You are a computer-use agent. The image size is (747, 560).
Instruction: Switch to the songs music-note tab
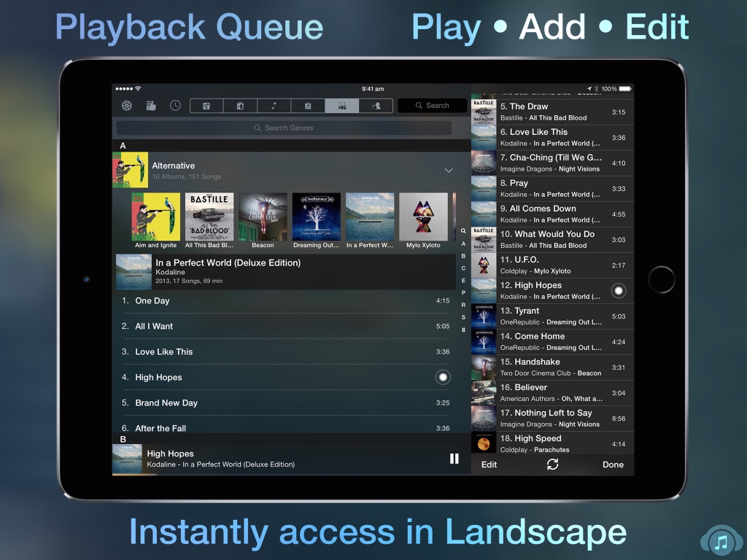point(274,106)
